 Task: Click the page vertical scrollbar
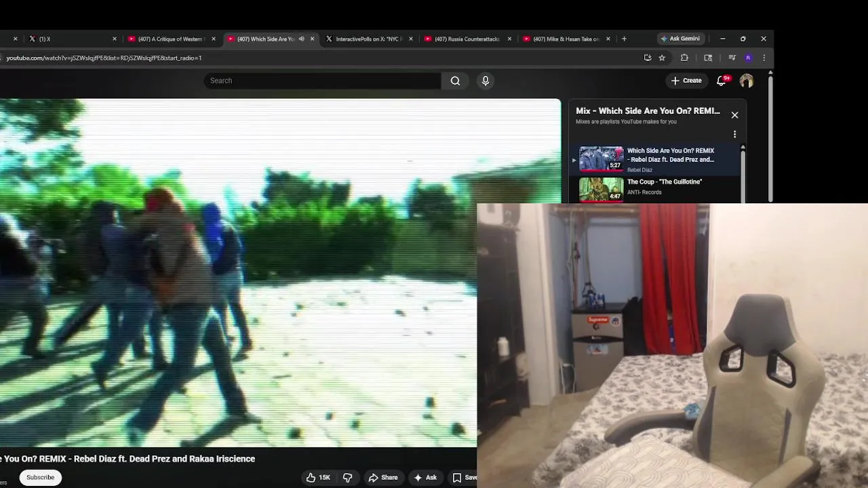(770, 139)
